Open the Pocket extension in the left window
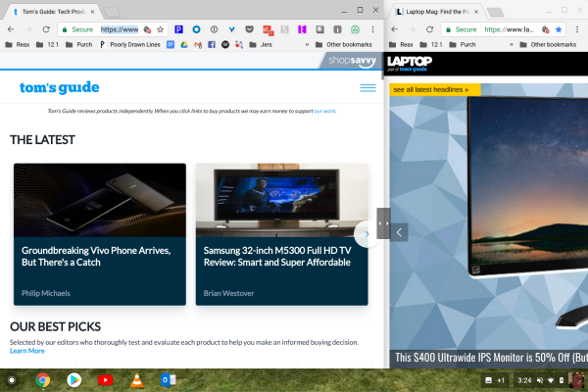Viewport: 588px width, 392px height. click(249, 29)
